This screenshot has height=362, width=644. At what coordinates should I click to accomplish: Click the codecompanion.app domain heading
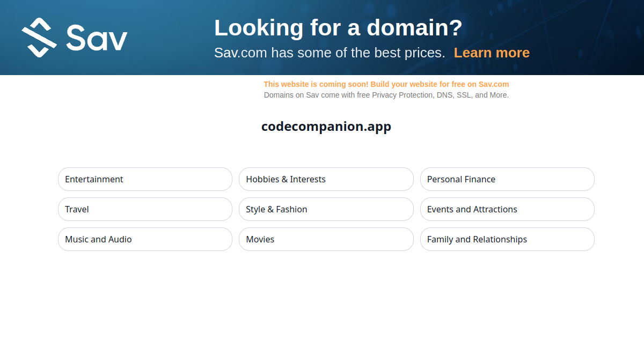tap(326, 127)
